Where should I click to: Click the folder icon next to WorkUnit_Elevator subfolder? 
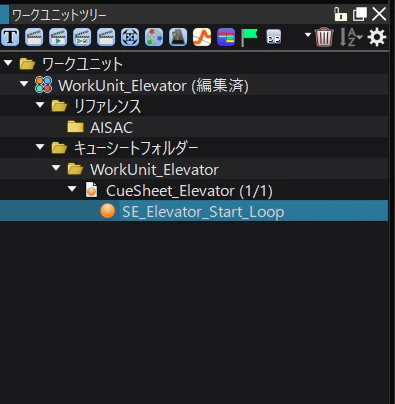point(75,169)
